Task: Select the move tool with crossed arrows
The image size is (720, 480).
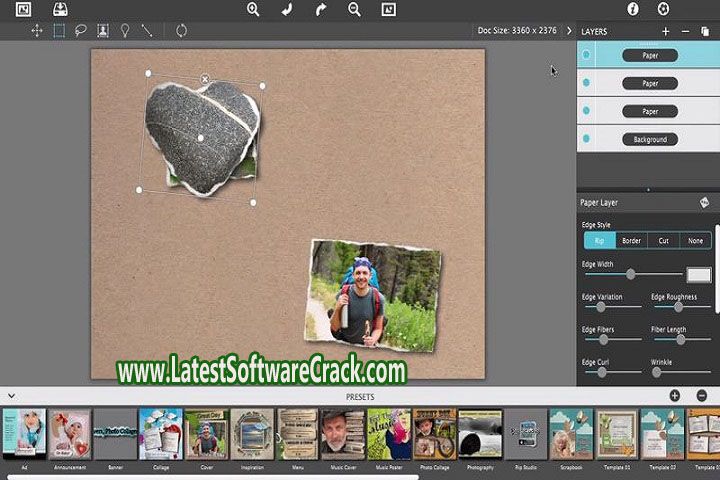Action: pyautogui.click(x=37, y=31)
